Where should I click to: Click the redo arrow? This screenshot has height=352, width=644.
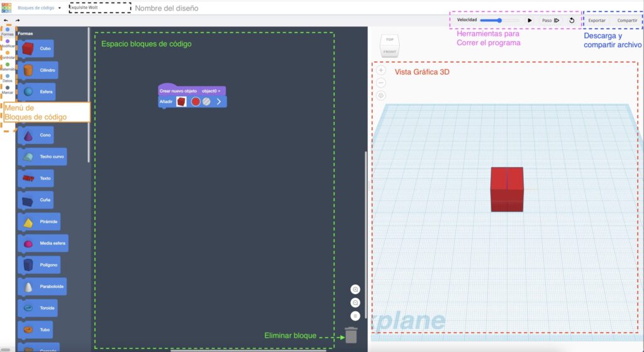(x=17, y=20)
